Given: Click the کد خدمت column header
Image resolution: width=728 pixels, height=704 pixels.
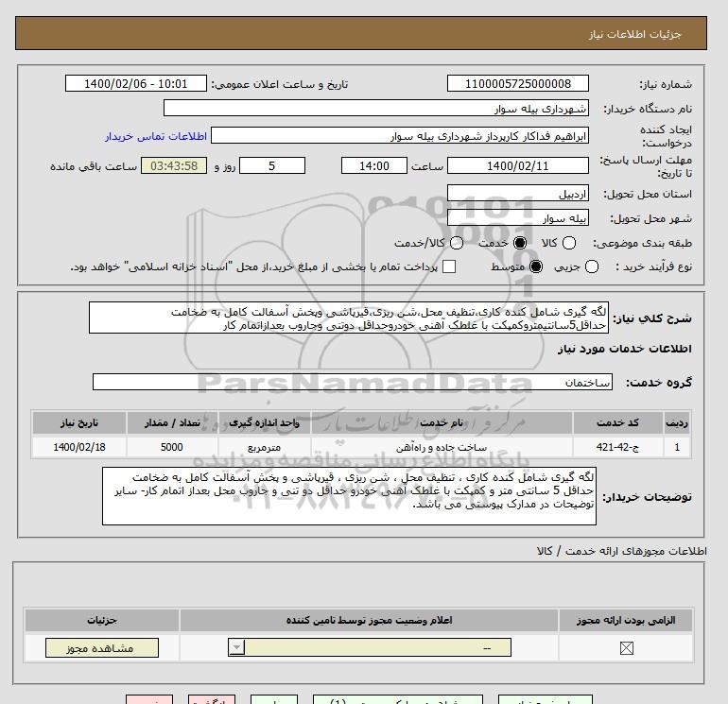Looking at the screenshot, I should [617, 422].
